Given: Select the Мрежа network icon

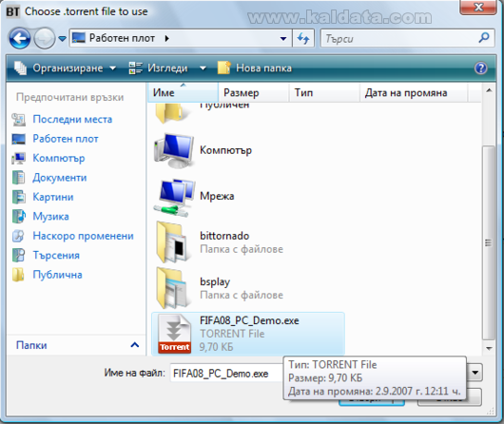Looking at the screenshot, I should click(174, 198).
